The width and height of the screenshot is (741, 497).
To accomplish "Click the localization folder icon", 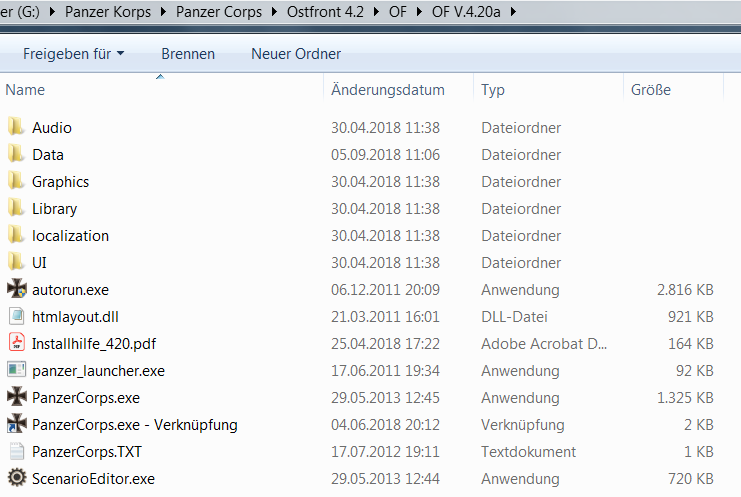I will pos(17,235).
